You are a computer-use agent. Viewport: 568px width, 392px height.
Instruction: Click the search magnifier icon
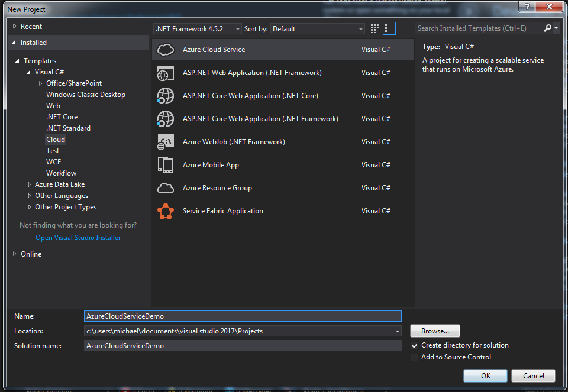point(548,28)
